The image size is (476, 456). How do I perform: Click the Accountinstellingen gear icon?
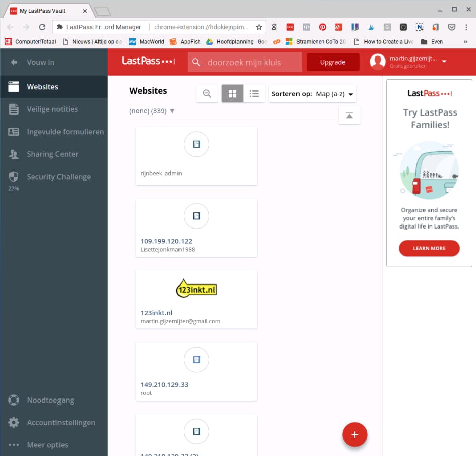click(14, 423)
